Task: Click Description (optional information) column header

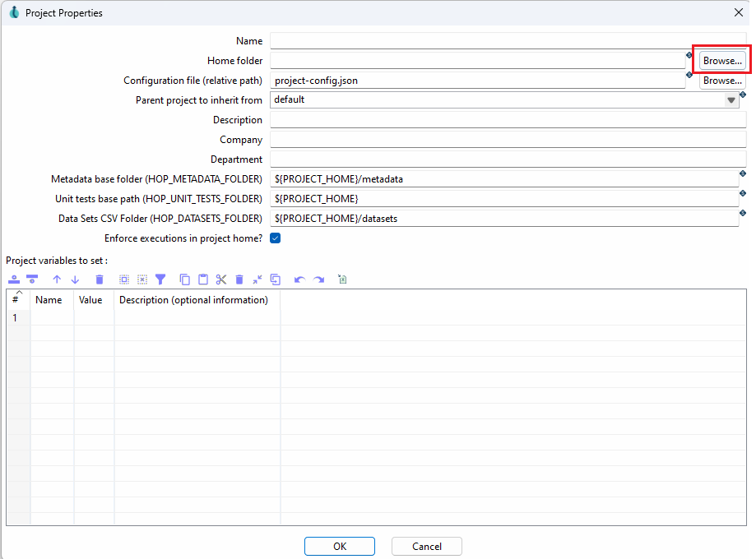Action: (x=197, y=300)
